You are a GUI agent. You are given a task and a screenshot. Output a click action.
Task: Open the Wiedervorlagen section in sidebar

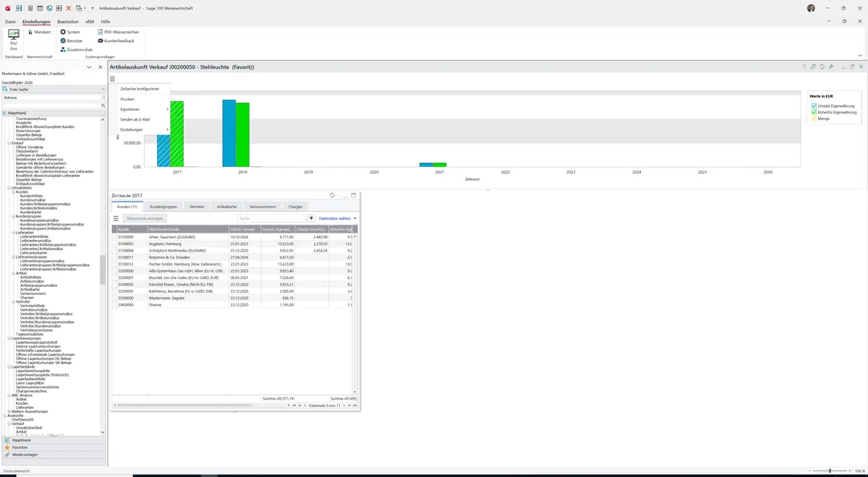pyautogui.click(x=54, y=455)
